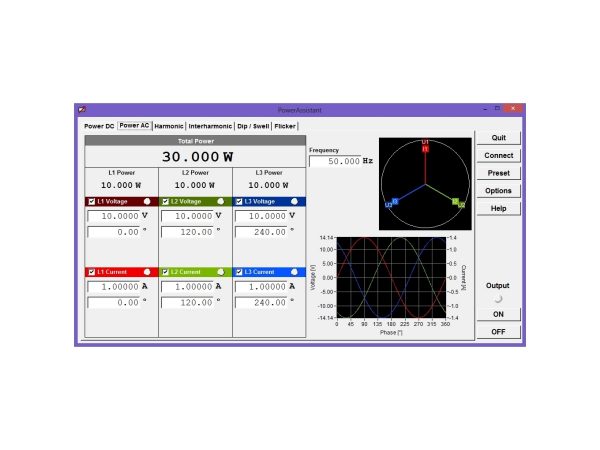Click the L3 Voltage round indicator icon
The width and height of the screenshot is (600, 450).
click(x=296, y=201)
